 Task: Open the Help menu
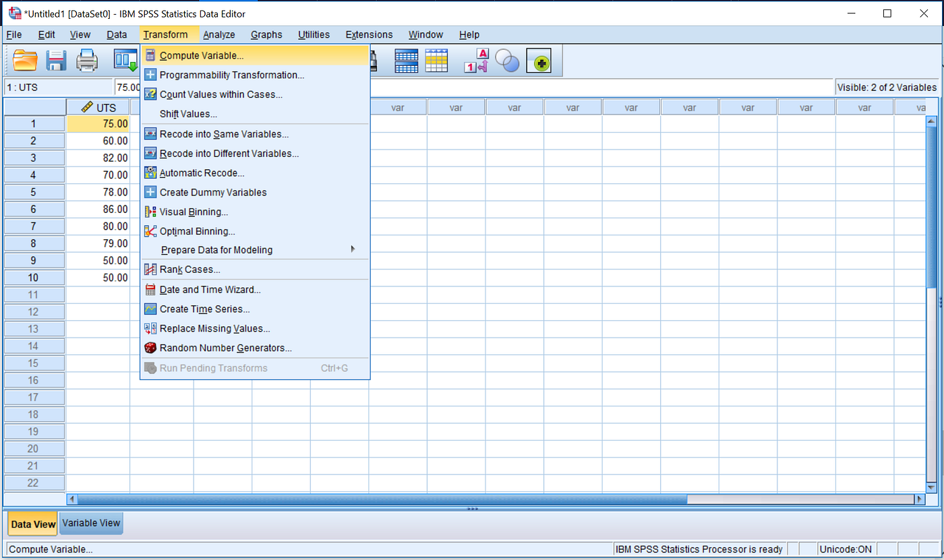pos(469,34)
